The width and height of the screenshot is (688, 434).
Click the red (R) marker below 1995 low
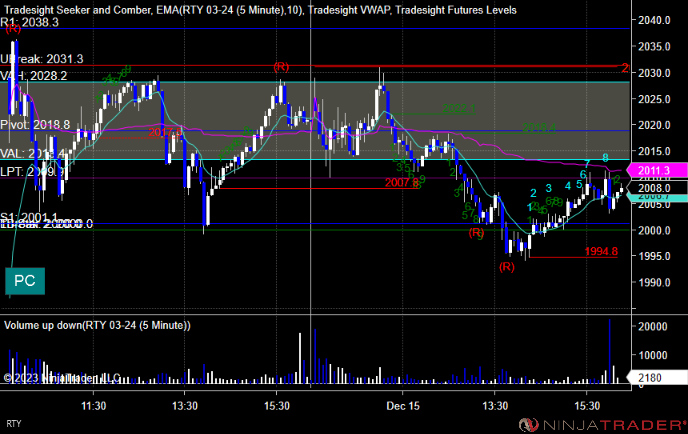507,267
